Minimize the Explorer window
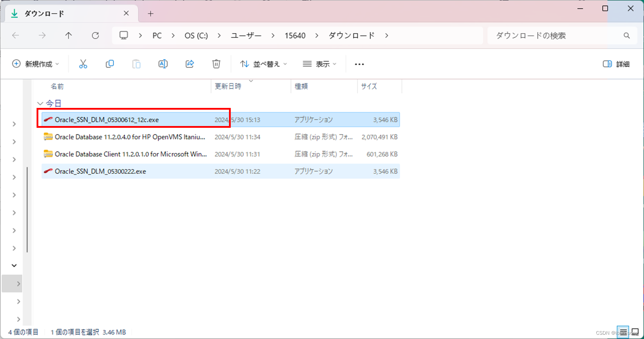The image size is (644, 339). [x=580, y=9]
